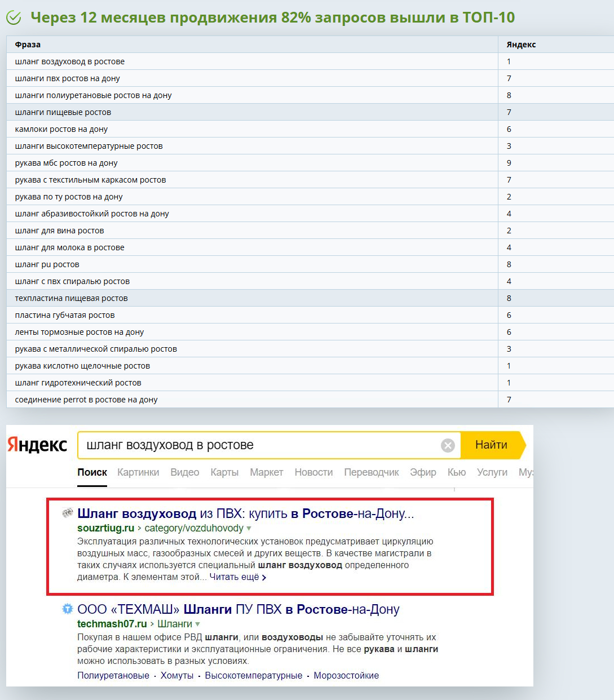Click the Яндекс column header

(556, 45)
